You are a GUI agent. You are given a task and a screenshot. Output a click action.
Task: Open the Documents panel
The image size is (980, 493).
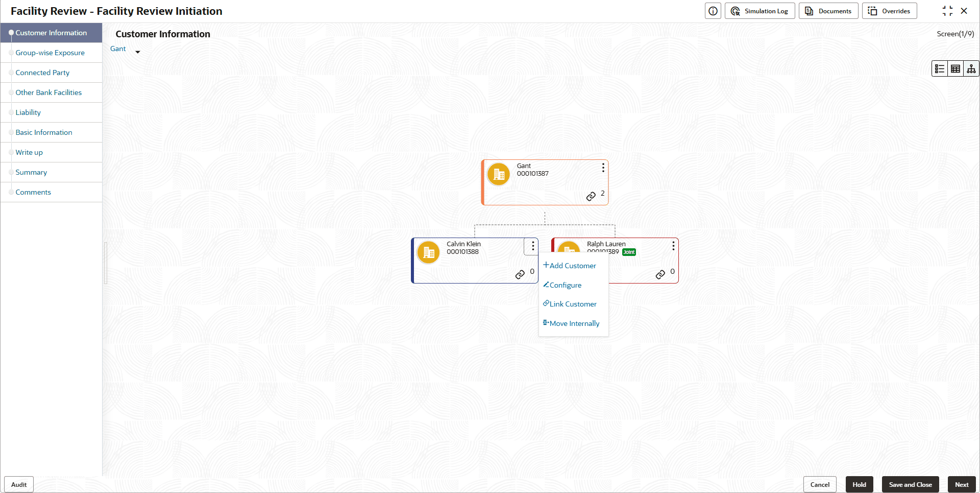(x=828, y=11)
